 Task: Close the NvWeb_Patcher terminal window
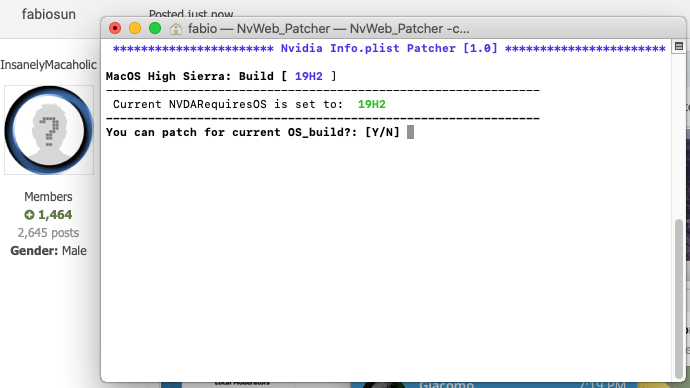click(115, 29)
